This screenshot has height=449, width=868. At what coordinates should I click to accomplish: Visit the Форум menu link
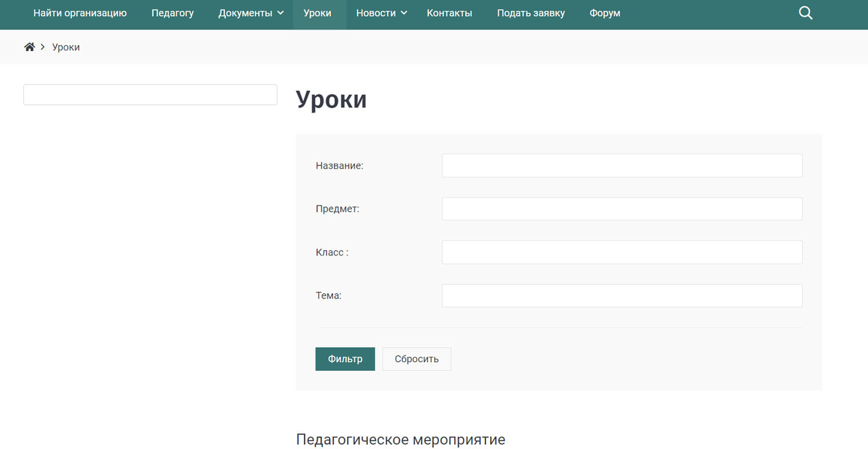(605, 13)
